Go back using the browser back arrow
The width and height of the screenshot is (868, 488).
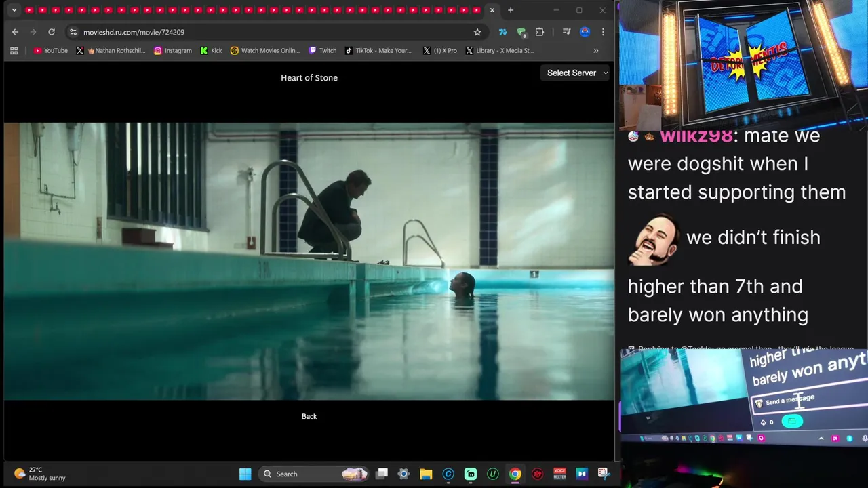click(x=15, y=32)
